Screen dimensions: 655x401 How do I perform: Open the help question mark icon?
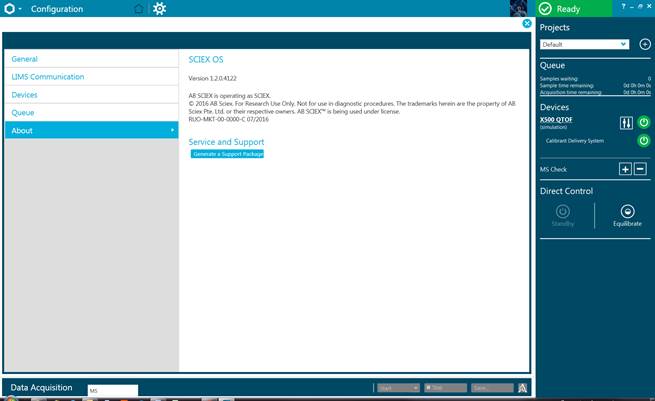pos(623,6)
